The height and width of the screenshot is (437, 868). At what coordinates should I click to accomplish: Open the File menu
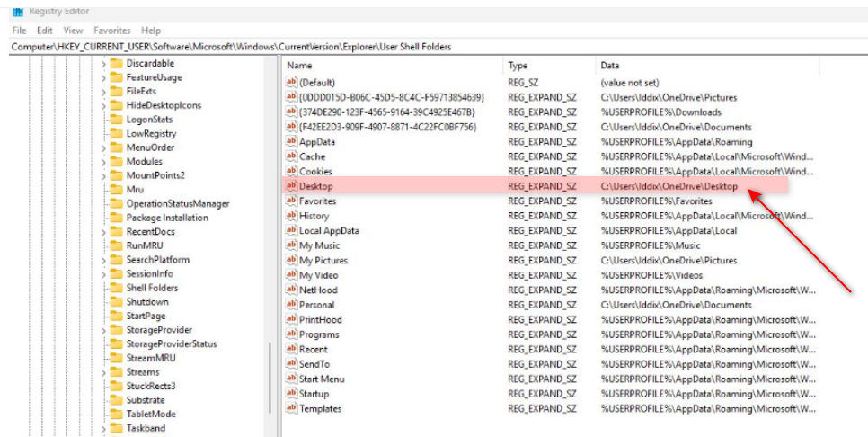pos(19,31)
